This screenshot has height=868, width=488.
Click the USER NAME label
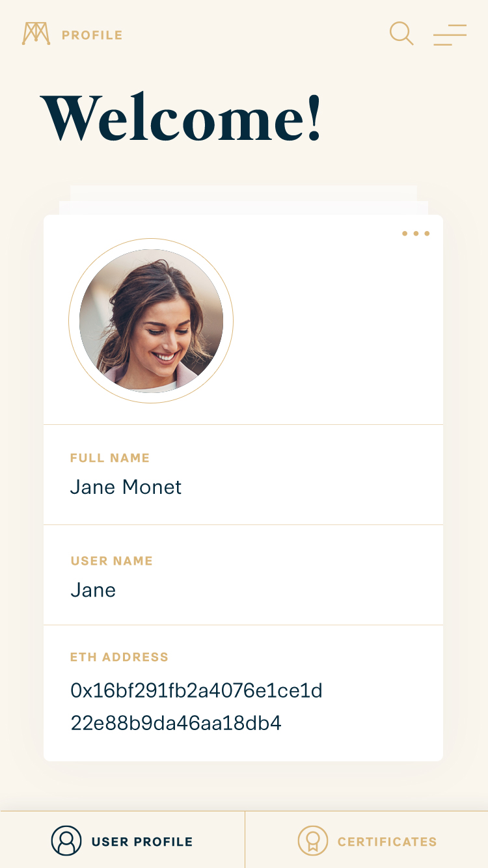111,561
